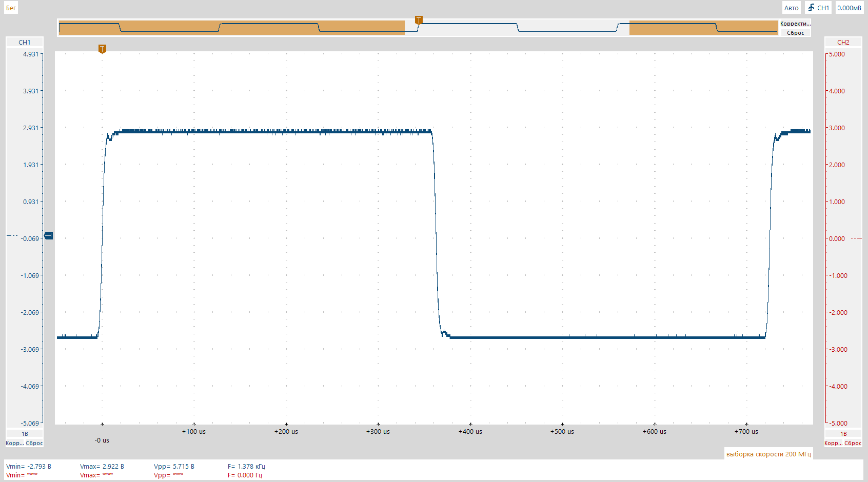
Task: Click Корректи... beside the overview strip
Action: point(795,24)
